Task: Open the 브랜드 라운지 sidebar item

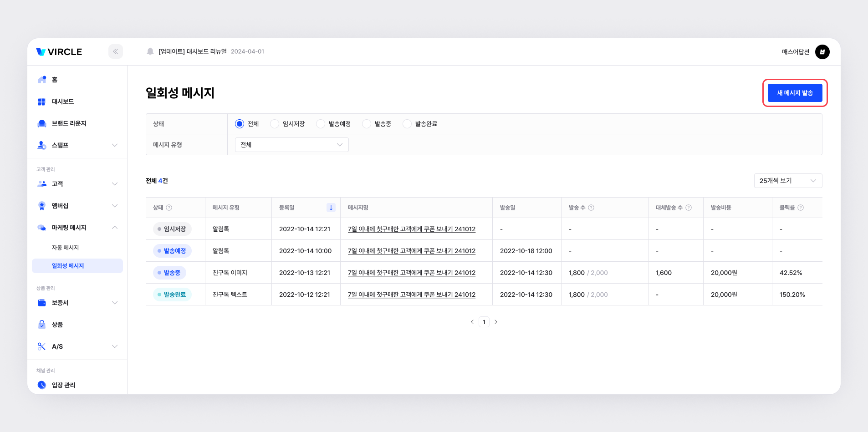Action: coord(69,123)
